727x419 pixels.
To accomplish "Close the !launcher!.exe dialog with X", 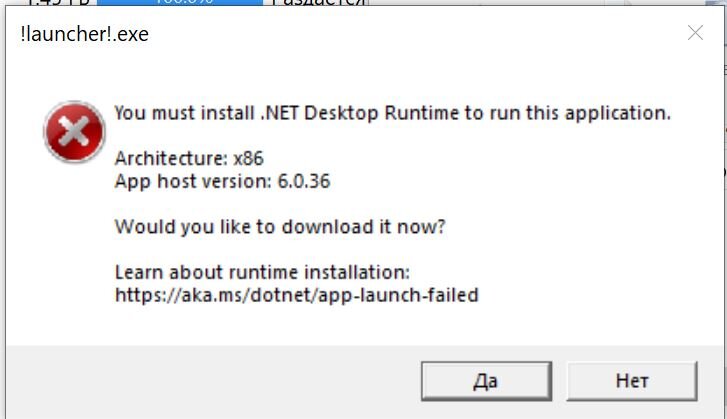I will (x=695, y=33).
